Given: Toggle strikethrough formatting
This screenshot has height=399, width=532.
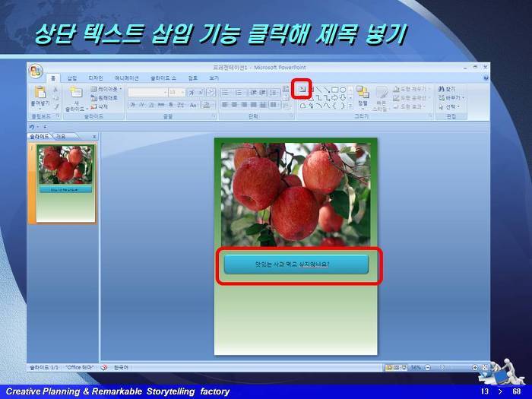Looking at the screenshot, I should [161, 105].
